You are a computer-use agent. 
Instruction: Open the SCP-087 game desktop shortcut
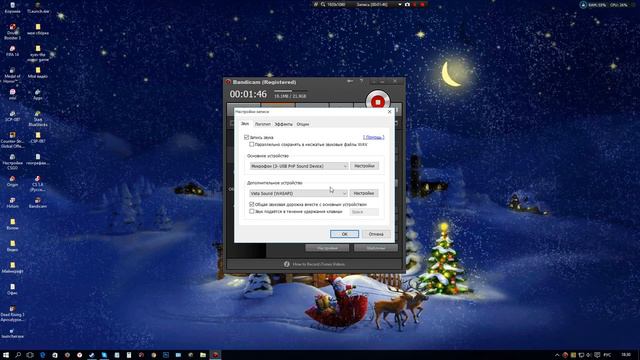pyautogui.click(x=12, y=116)
